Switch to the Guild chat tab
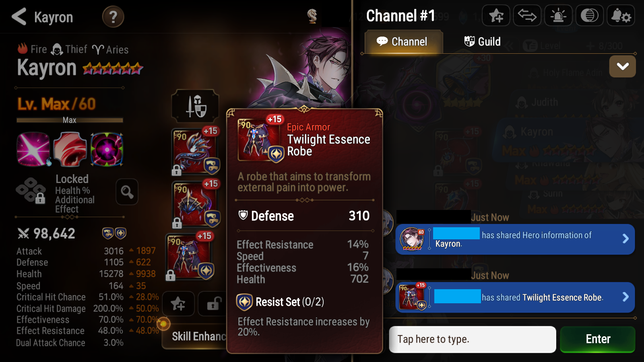Screen dimensions: 644x362 [x=483, y=41]
